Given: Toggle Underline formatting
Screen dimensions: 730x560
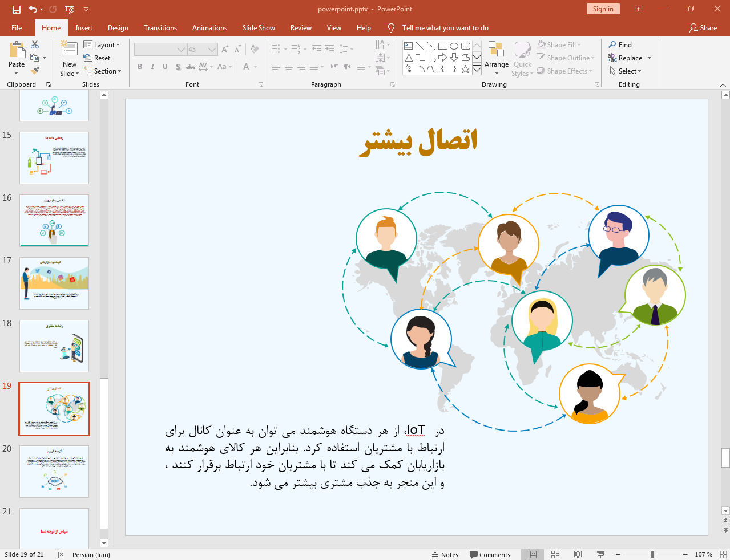Looking at the screenshot, I should tap(165, 67).
